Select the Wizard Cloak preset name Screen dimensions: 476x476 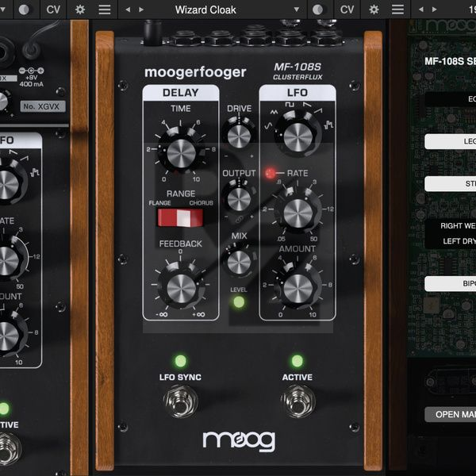tap(205, 10)
